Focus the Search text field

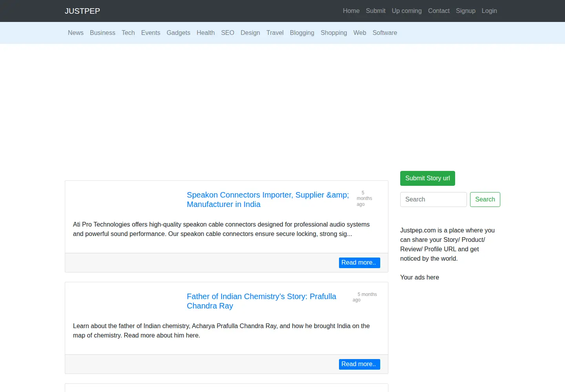[434, 200]
